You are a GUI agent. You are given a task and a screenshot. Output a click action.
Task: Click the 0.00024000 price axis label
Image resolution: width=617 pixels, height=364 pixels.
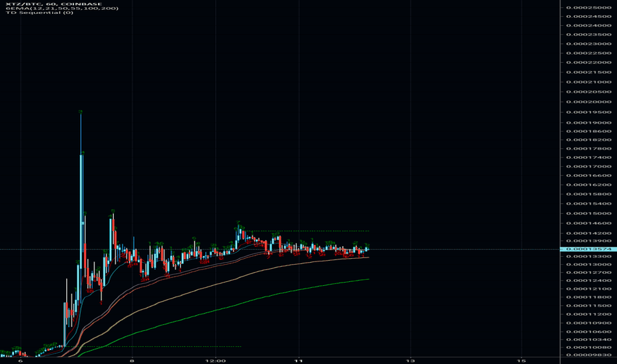[x=589, y=26]
